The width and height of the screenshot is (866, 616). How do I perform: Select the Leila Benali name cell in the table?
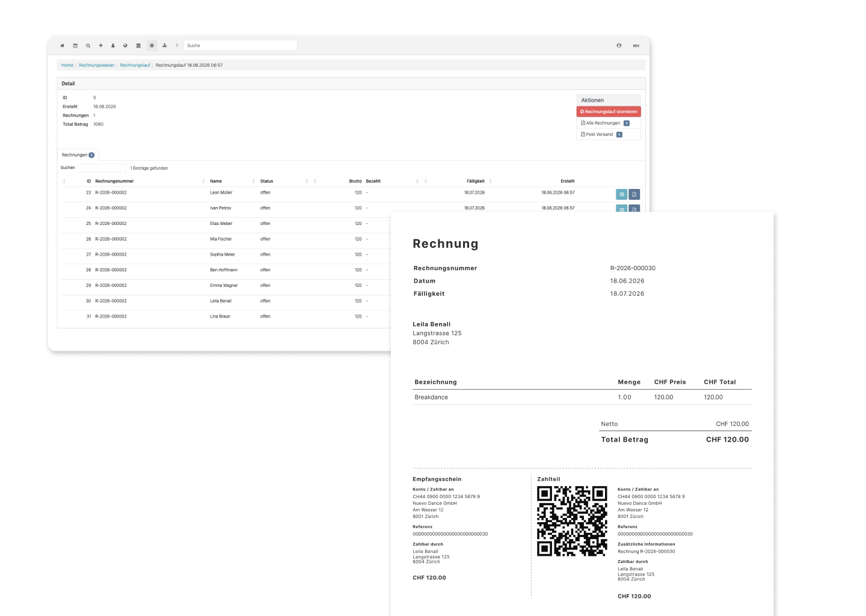click(221, 301)
